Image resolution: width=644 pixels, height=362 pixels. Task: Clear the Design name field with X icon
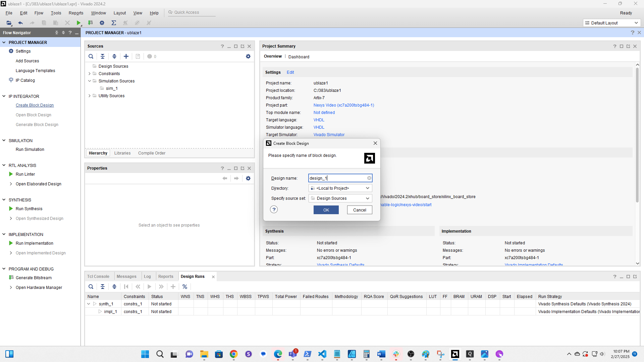(369, 178)
